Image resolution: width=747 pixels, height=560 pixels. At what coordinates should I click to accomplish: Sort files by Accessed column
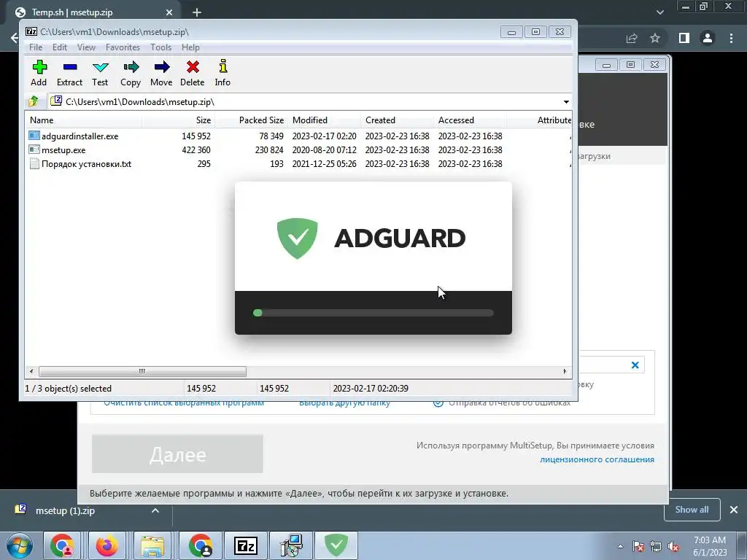[x=471, y=120]
